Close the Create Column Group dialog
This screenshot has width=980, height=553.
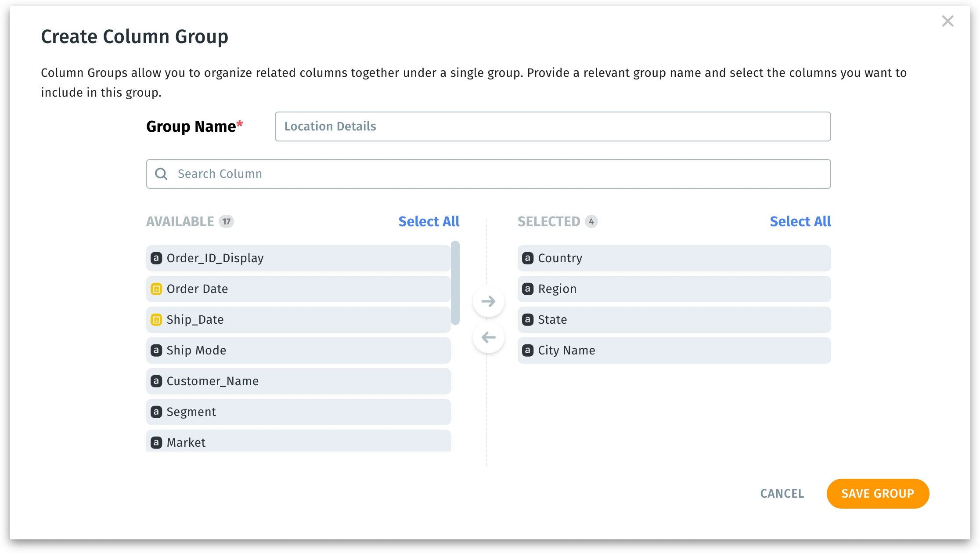(x=948, y=21)
